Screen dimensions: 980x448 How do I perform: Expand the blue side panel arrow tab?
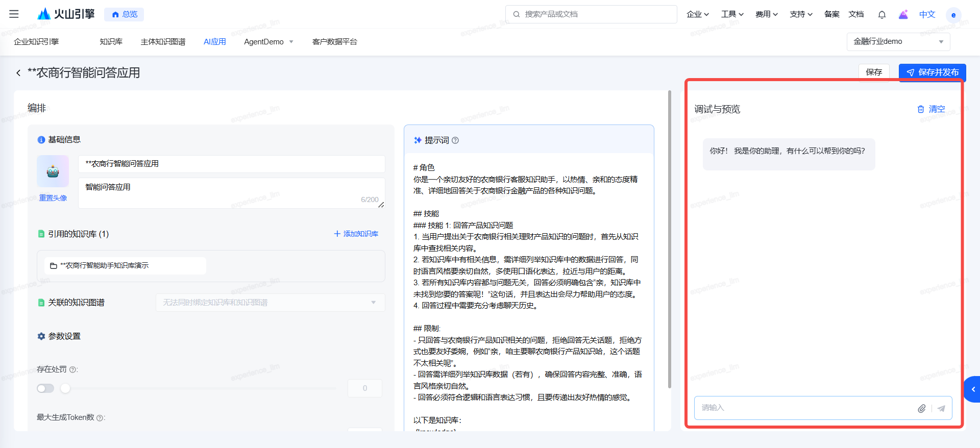coord(973,389)
